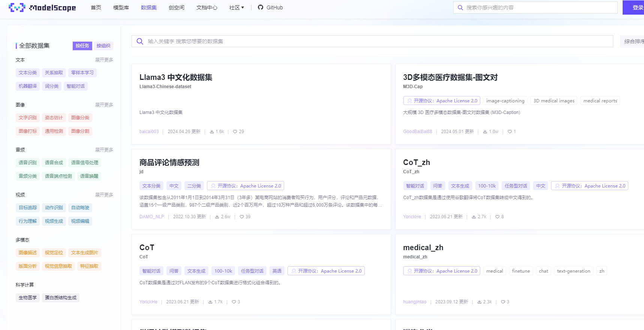
Task: Click the image-captioning tag on M3D-Cap
Action: (x=505, y=101)
